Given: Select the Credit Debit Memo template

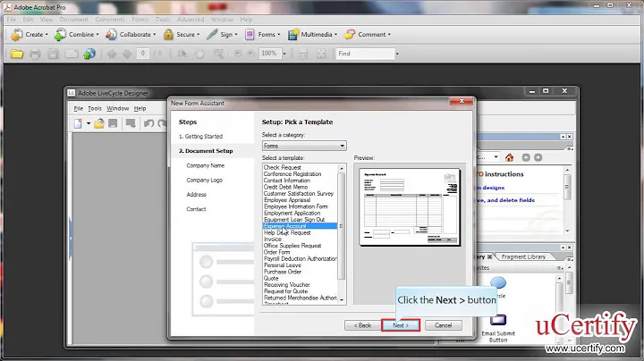Looking at the screenshot, I should pyautogui.click(x=285, y=187).
